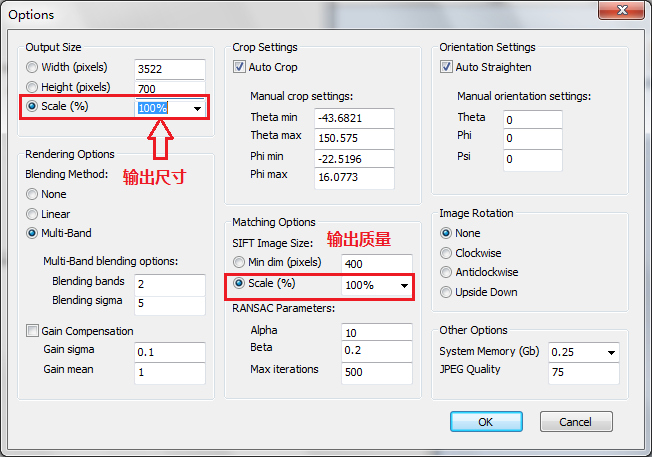This screenshot has height=457, width=652.
Task: Edit the RANSAC Max iterations field
Action: [376, 371]
